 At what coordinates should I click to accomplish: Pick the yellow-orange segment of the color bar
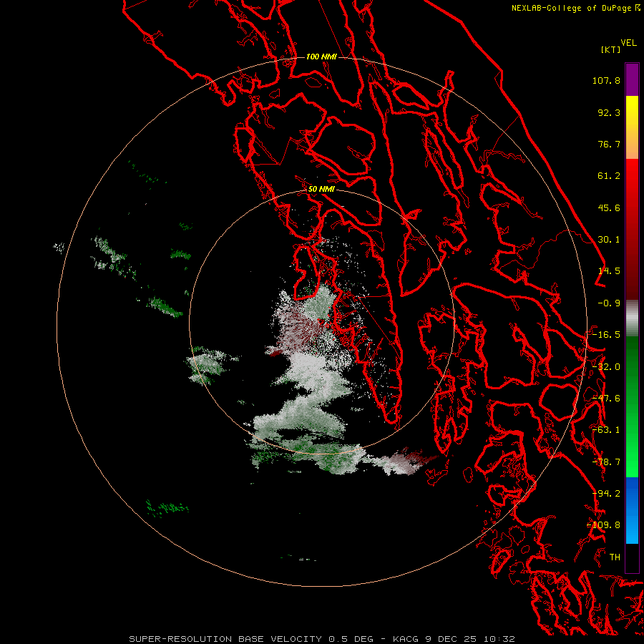coord(632,127)
